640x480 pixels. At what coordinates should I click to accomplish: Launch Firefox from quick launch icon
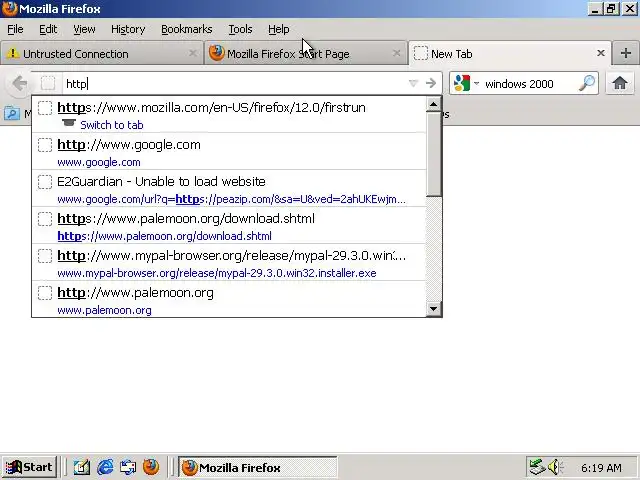pyautogui.click(x=151, y=467)
